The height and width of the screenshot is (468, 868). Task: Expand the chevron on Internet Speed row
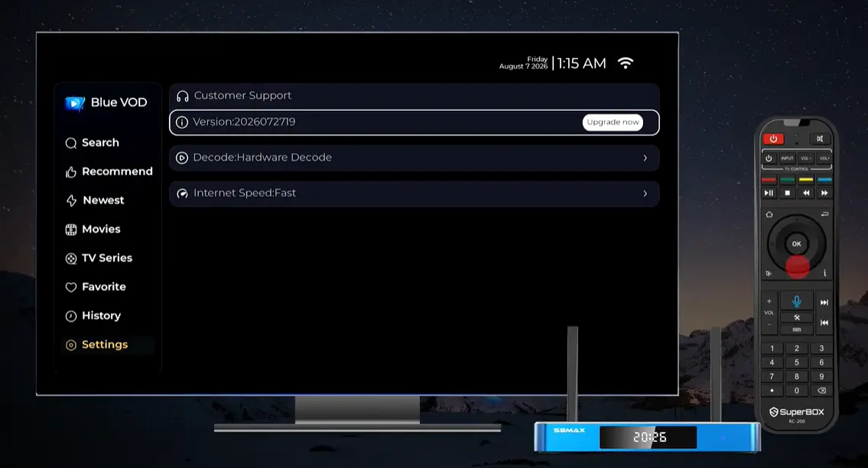(x=645, y=193)
